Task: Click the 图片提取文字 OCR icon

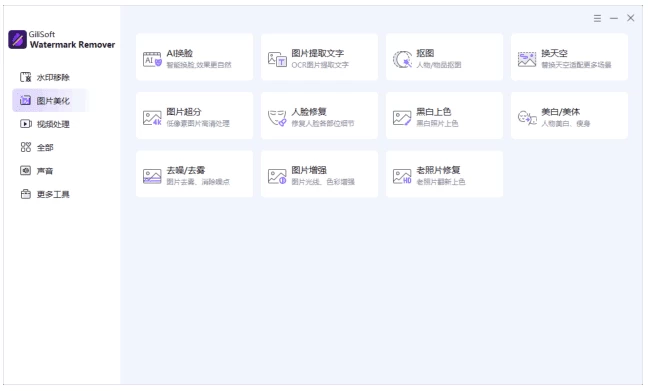Action: click(x=277, y=59)
